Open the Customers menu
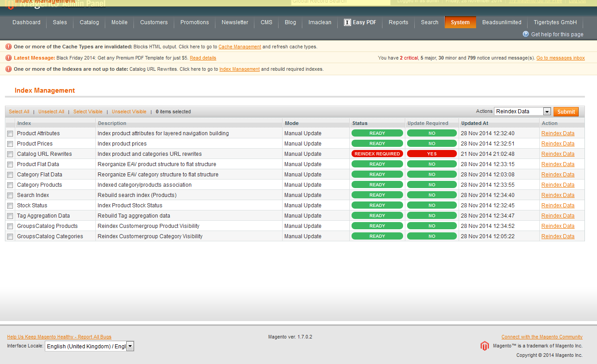Image resolution: width=597 pixels, height=364 pixels. coord(154,22)
